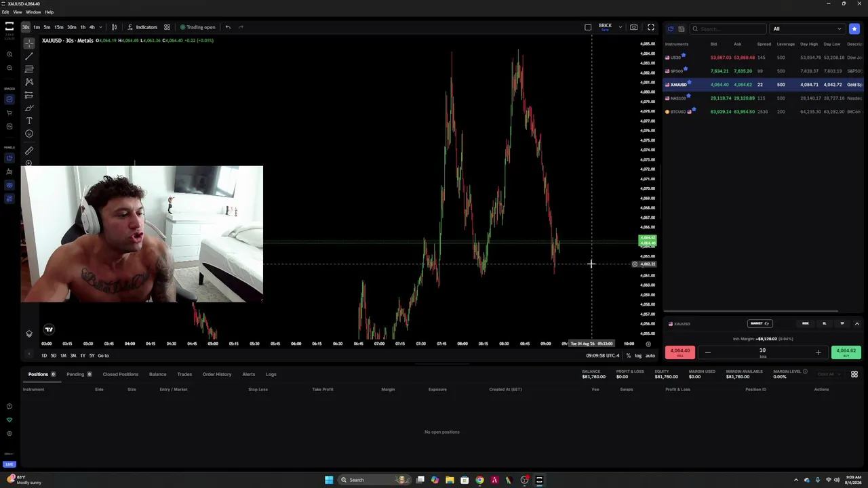Redo the chart action
The width and height of the screenshot is (868, 488).
coord(241,27)
